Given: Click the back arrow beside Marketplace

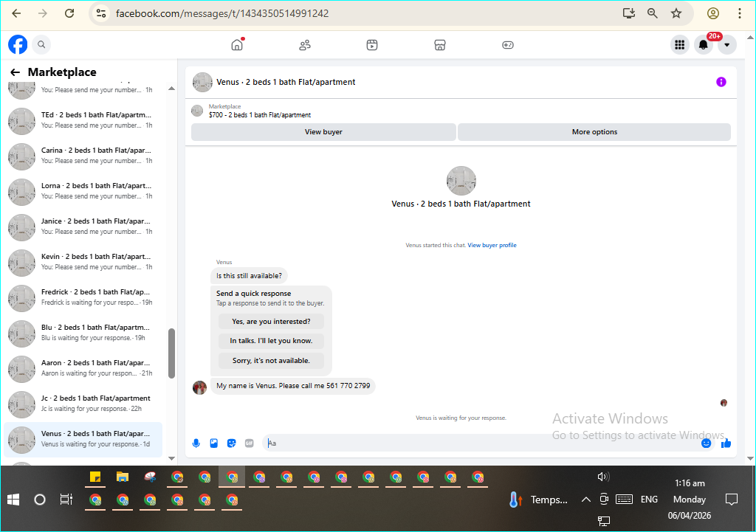Looking at the screenshot, I should coord(15,72).
